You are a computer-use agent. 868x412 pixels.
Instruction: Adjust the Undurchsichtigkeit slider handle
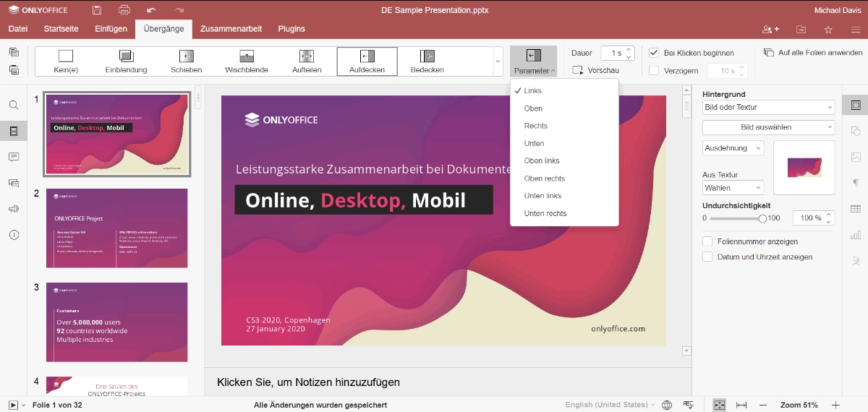[x=762, y=218]
